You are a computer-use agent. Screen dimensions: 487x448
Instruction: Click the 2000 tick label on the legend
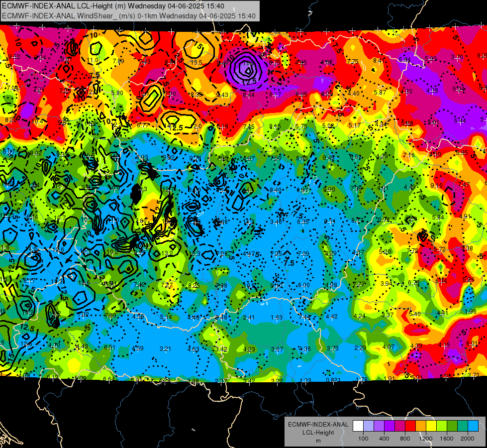click(468, 439)
